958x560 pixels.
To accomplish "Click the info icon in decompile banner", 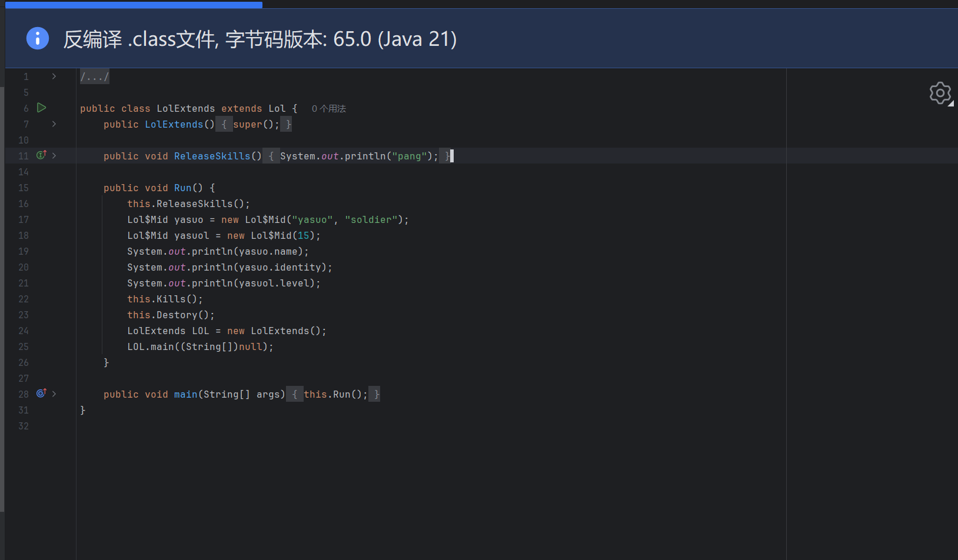I will 38,39.
